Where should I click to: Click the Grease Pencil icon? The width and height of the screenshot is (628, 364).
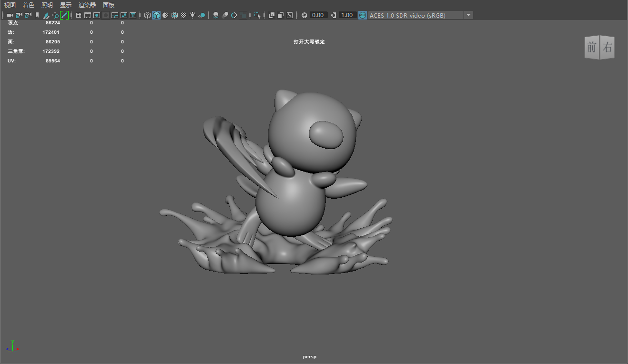tap(64, 15)
